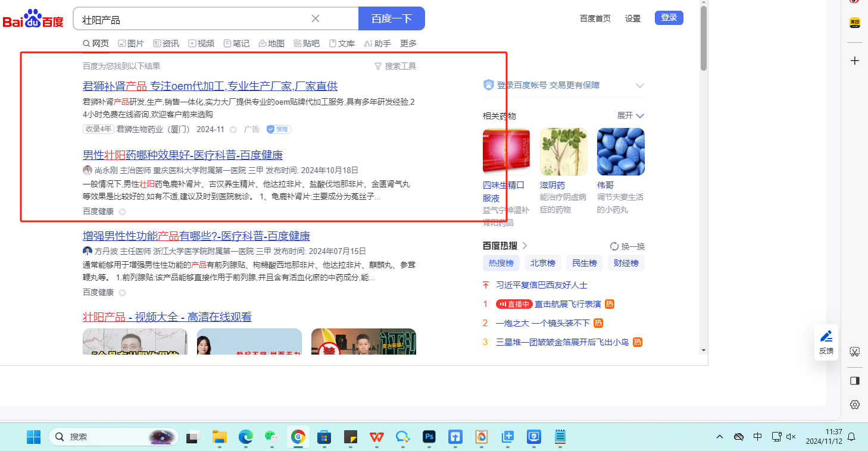This screenshot has height=451, width=868.
Task: Open the 更多 search categories menu
Action: [408, 43]
